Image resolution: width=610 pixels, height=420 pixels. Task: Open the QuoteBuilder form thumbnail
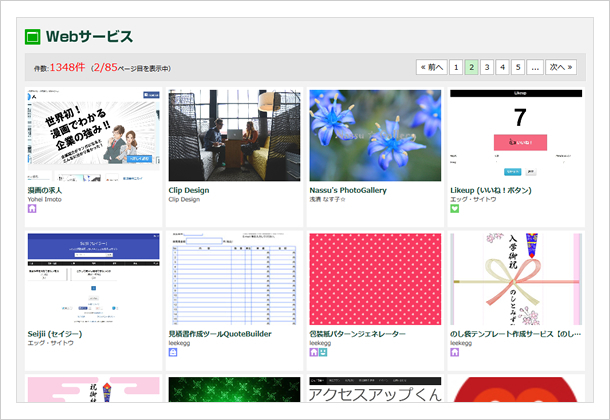234,279
